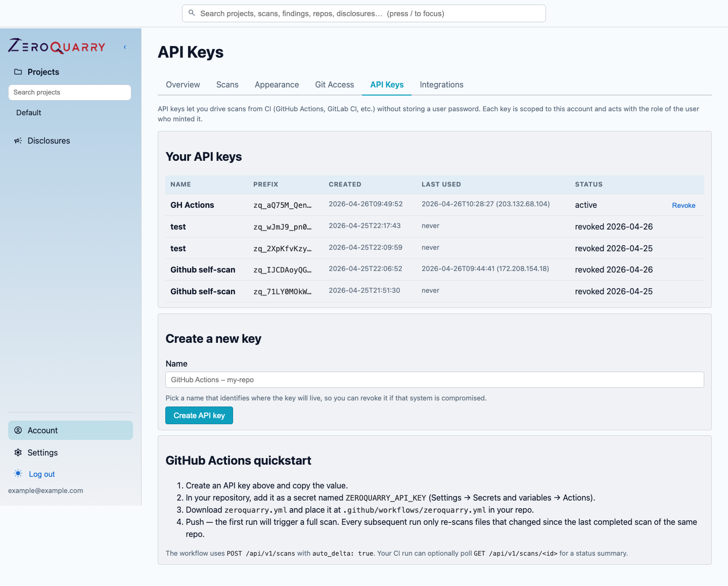728x586 pixels.
Task: Focus the Search projects field
Action: [x=70, y=93]
